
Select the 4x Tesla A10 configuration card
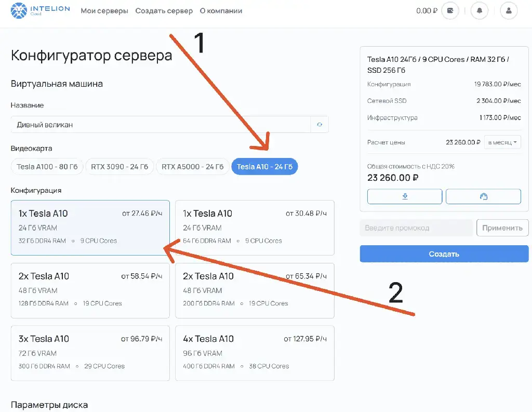[255, 353]
